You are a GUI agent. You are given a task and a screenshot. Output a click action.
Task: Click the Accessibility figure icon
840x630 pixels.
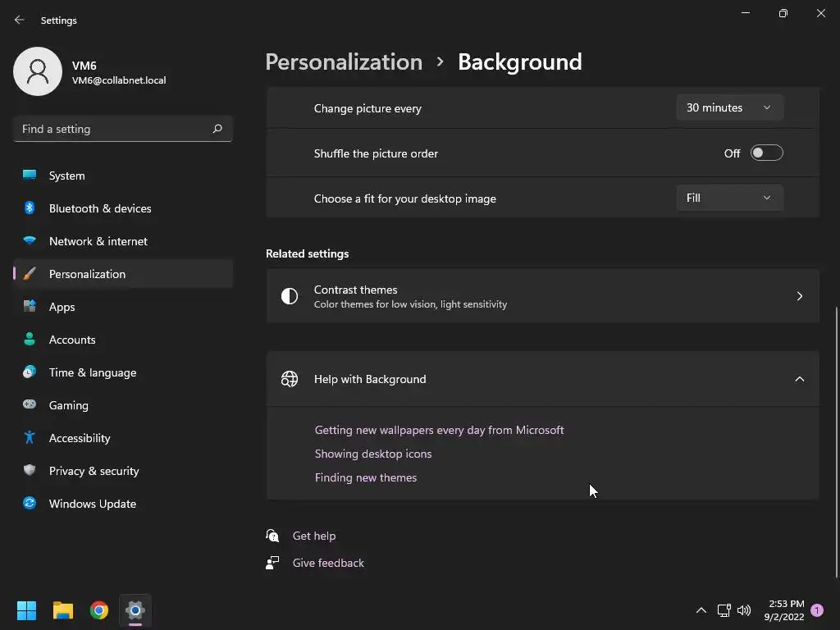coord(30,438)
